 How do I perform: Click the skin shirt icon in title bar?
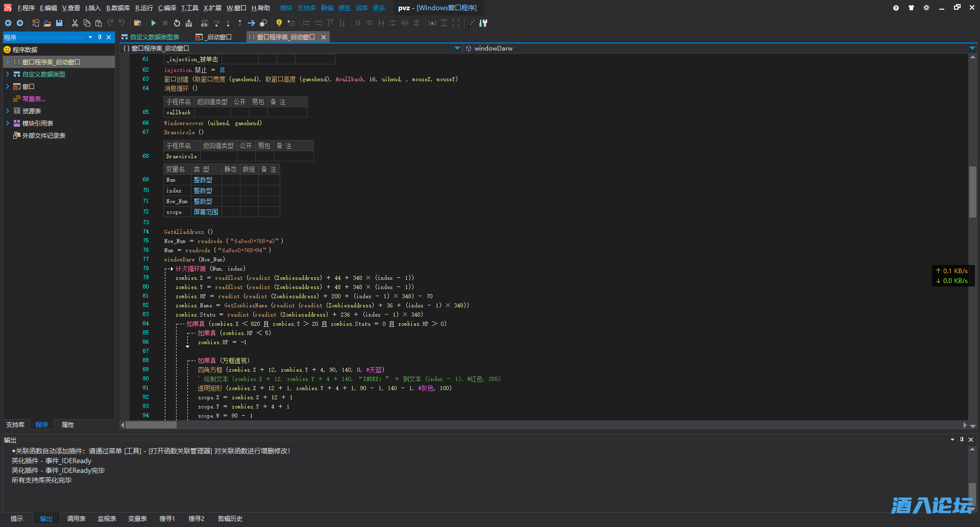click(911, 8)
